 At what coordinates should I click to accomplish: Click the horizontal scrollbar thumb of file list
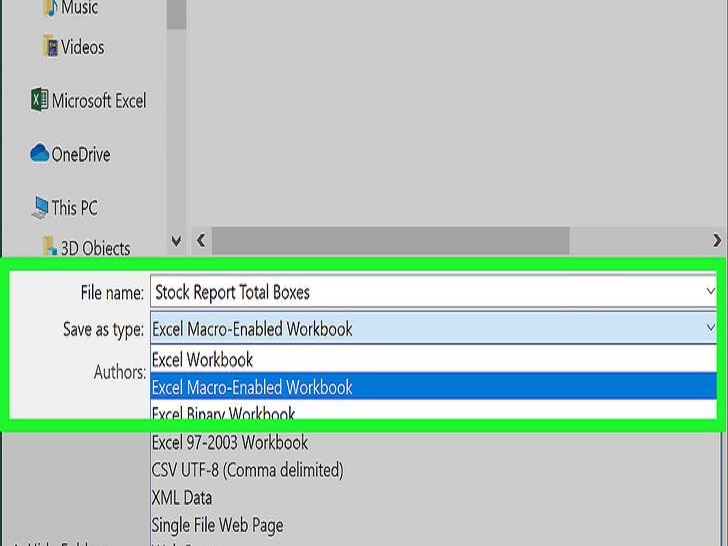click(391, 240)
